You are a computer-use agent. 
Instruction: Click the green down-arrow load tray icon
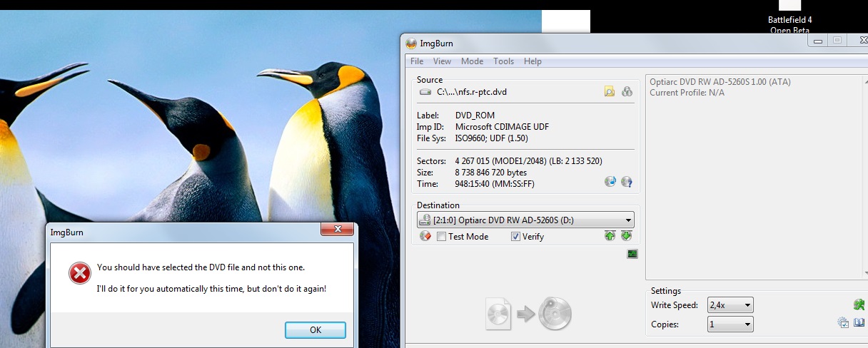626,236
